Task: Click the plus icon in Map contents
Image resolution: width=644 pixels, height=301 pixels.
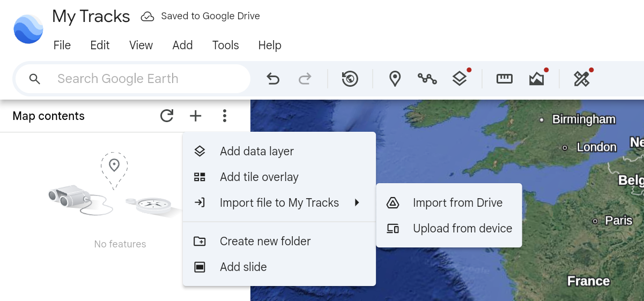Action: [x=196, y=116]
